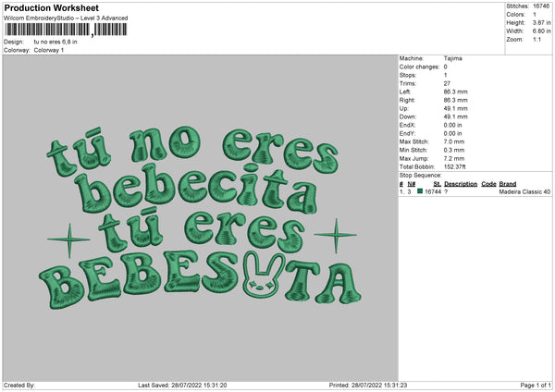Viewport: 555px width, 392px height.
Task: Click the Width value 6.80 in
Action: point(541,31)
